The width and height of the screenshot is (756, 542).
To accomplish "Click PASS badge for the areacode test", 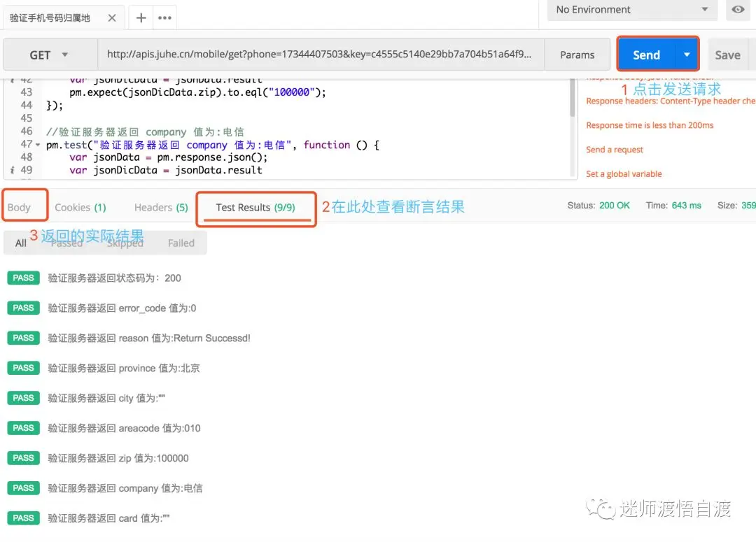I will point(23,428).
